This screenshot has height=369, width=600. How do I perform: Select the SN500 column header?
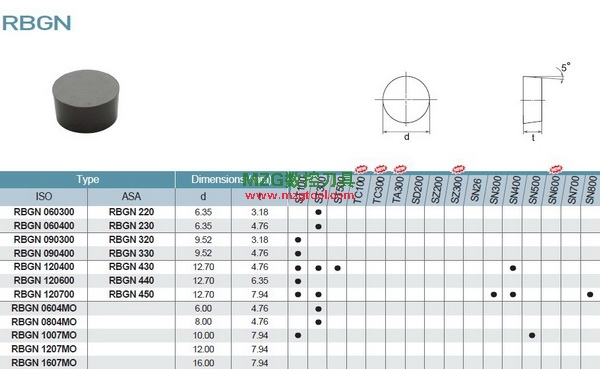coord(532,190)
